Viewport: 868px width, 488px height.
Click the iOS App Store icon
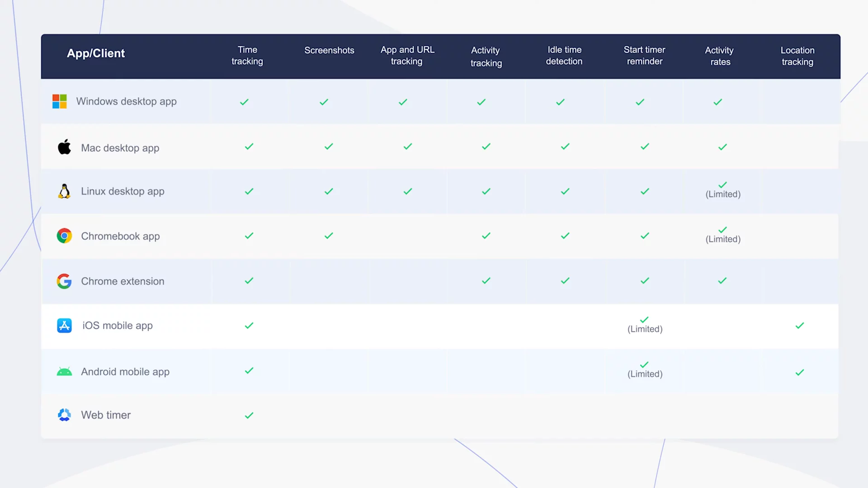pyautogui.click(x=64, y=325)
